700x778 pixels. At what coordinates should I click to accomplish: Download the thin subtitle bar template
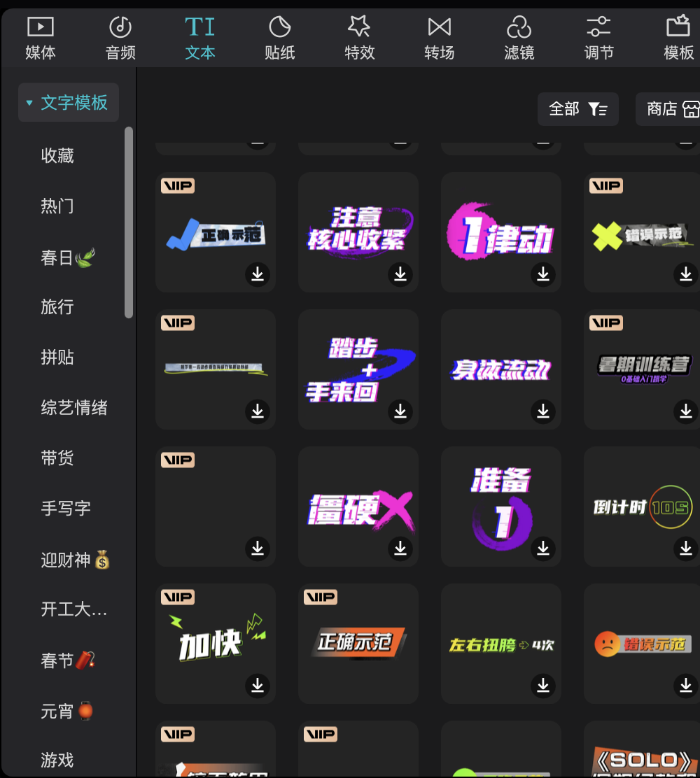[x=257, y=411]
